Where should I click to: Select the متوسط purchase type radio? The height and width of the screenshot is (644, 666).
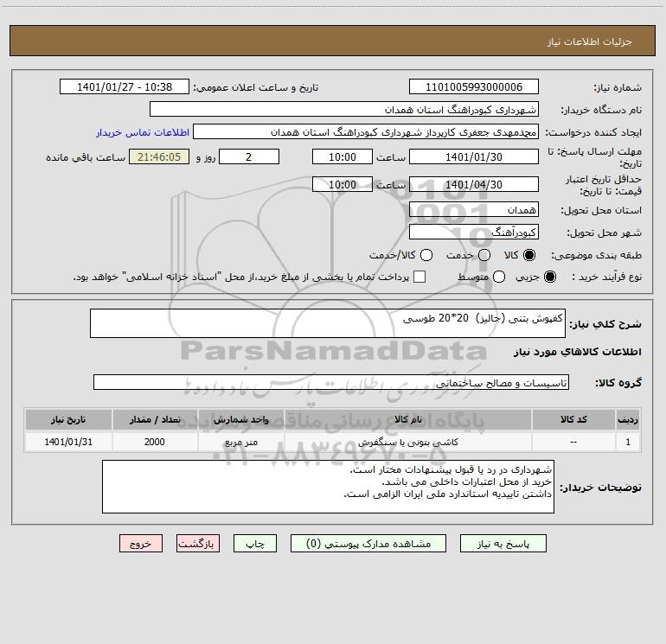(x=499, y=277)
